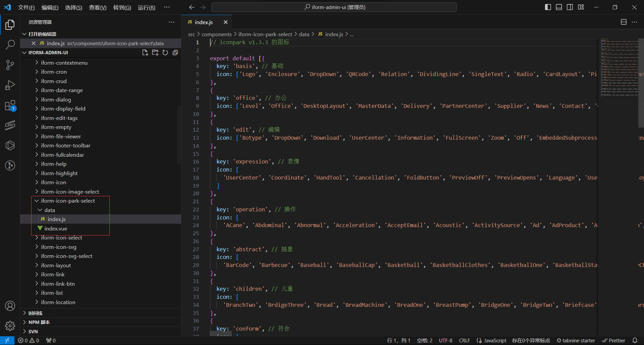Toggle the primary sidebar visibility
This screenshot has width=644, height=345.
click(548, 7)
